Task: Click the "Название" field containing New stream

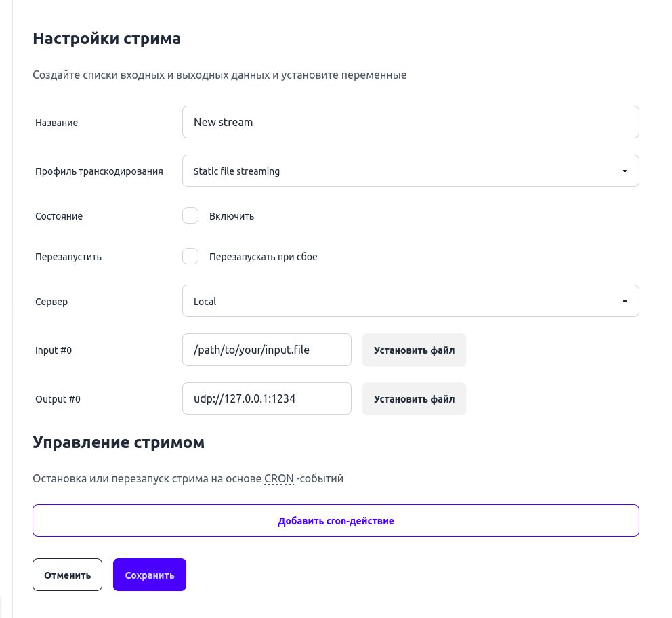Action: click(x=411, y=122)
